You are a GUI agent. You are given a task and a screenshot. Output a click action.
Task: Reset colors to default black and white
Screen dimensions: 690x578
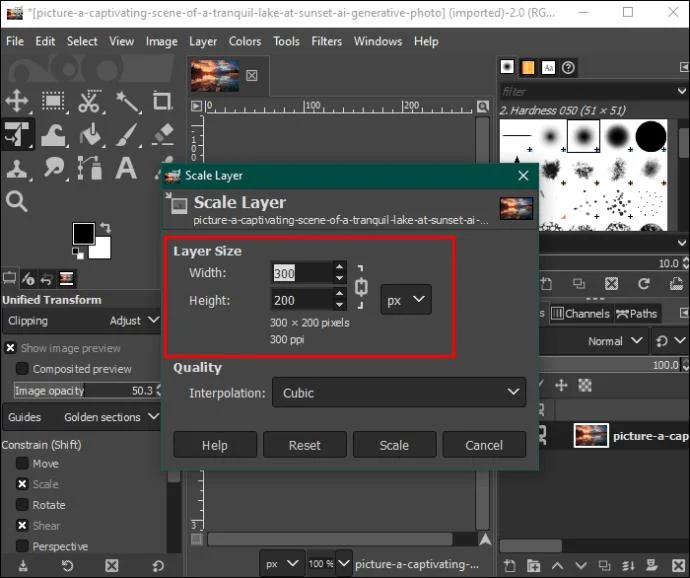point(78,253)
